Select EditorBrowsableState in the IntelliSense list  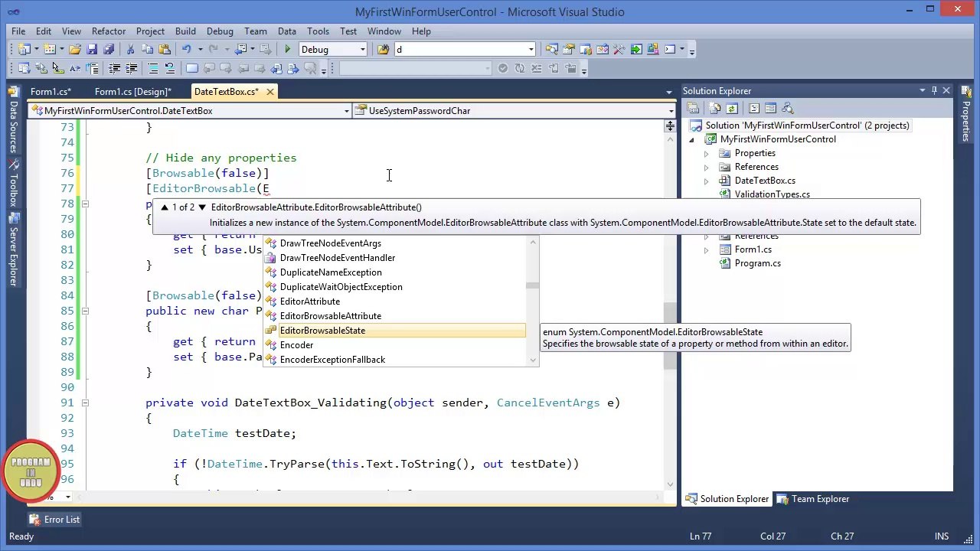pyautogui.click(x=395, y=331)
